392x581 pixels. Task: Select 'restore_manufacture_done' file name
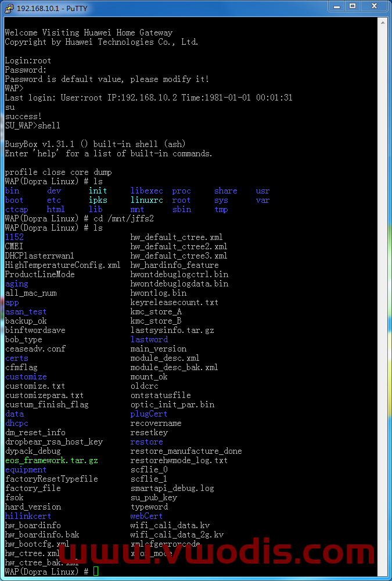pos(186,451)
